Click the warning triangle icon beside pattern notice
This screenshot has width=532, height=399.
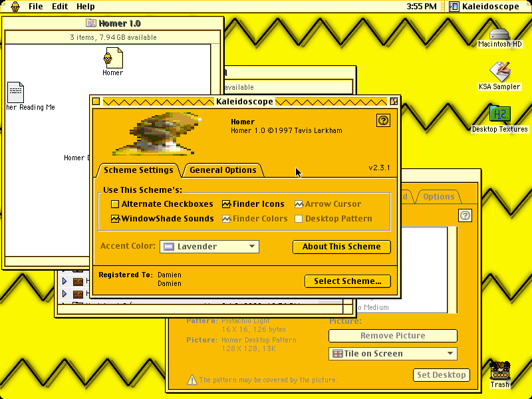192,380
